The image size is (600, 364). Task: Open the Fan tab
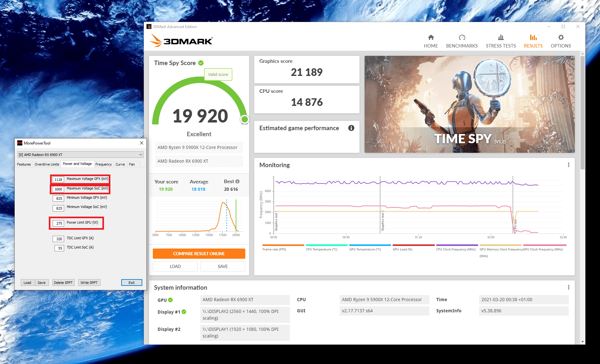click(x=132, y=164)
